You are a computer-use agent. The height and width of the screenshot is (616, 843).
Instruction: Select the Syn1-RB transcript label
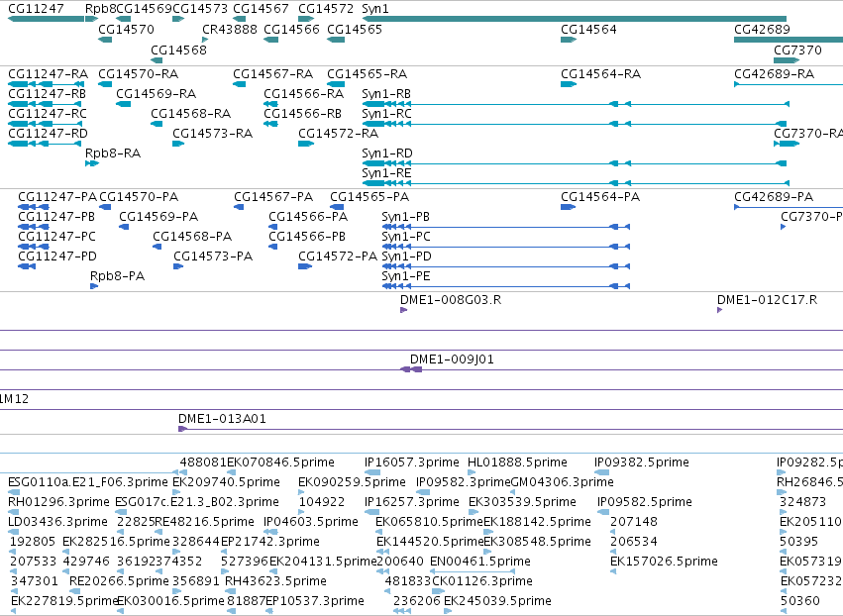(x=386, y=93)
